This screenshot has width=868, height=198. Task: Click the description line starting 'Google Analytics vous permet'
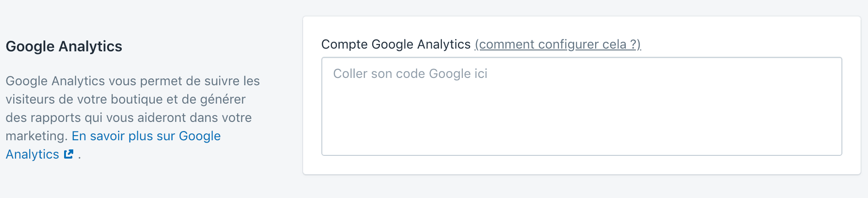(x=133, y=81)
